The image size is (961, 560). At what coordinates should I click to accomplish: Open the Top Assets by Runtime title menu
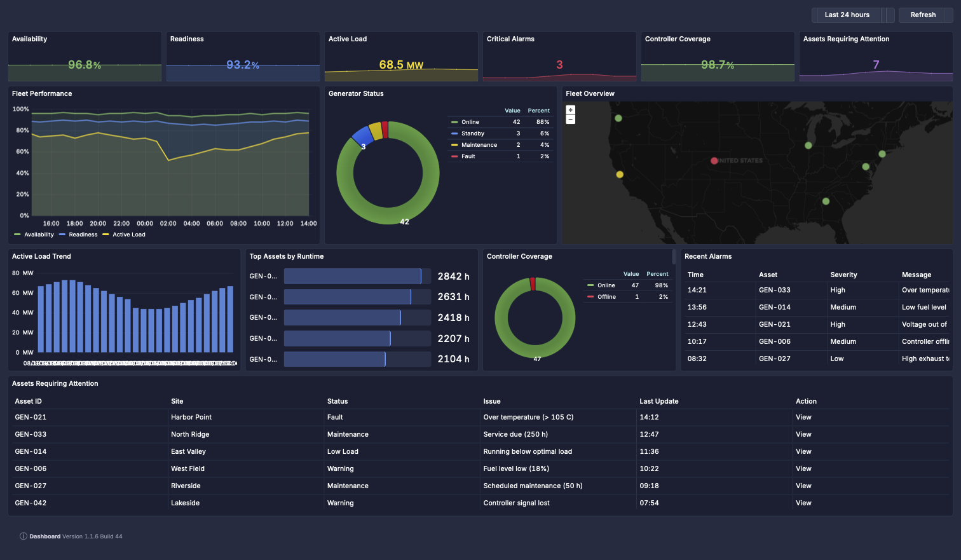[287, 256]
